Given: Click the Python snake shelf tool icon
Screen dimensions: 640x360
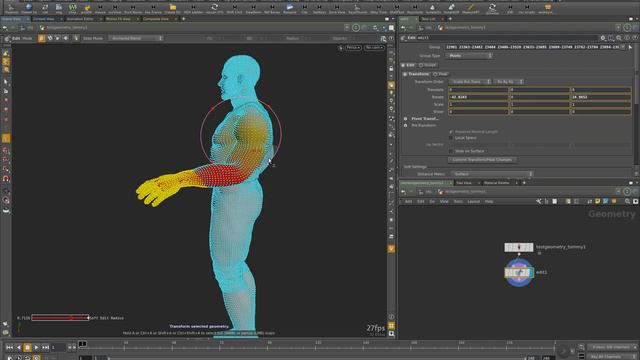Looking at the screenshot, I should pos(87,7).
